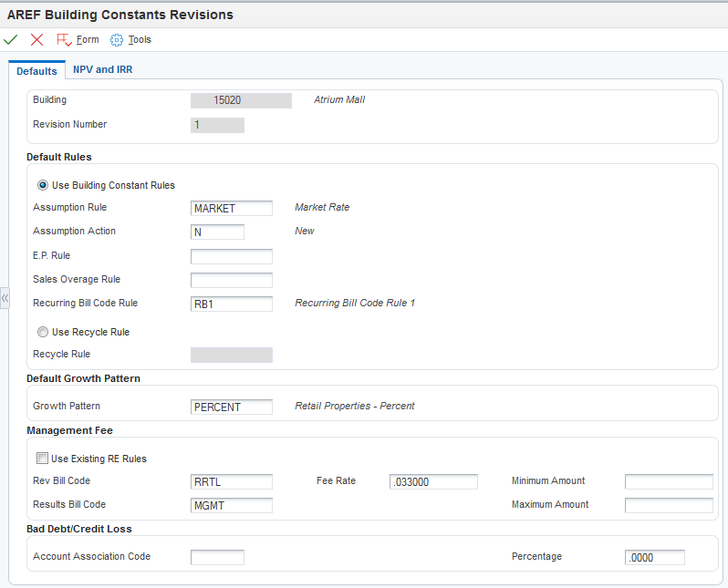Click the Default Rules section heading
The width and height of the screenshot is (728, 588).
59,157
